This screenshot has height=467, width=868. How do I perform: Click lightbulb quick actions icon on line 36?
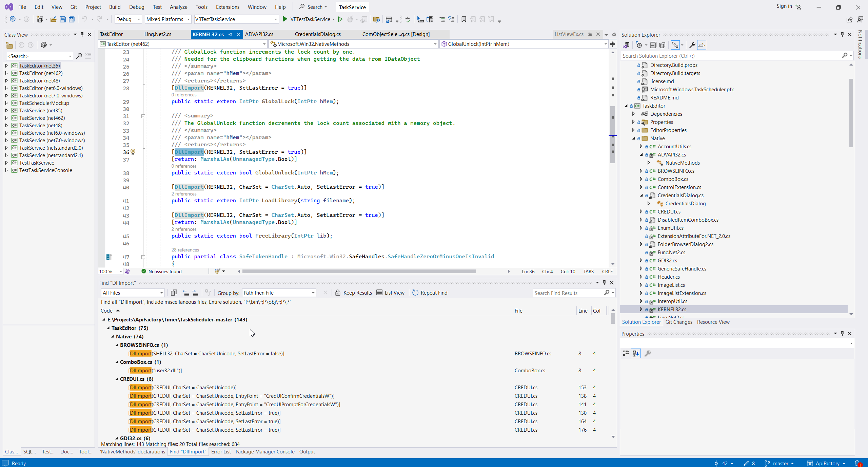click(x=133, y=152)
